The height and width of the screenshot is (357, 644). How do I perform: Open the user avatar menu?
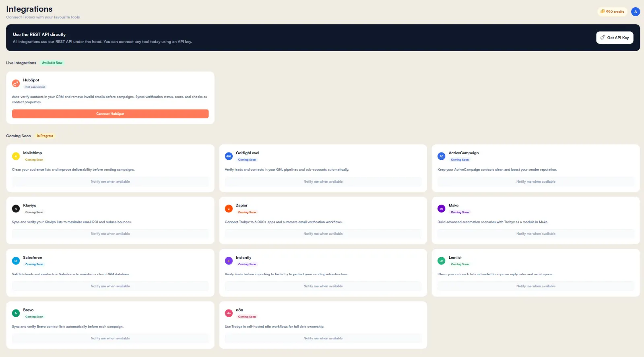636,12
